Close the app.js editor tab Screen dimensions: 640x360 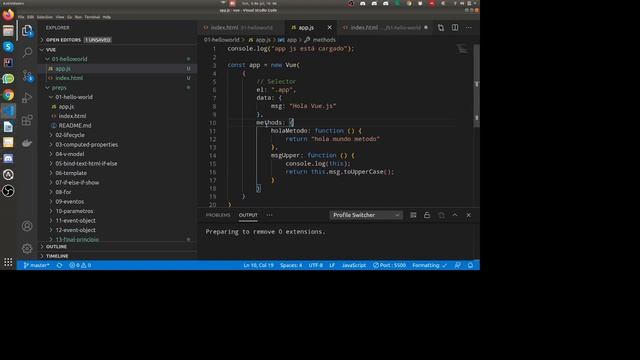(x=329, y=27)
